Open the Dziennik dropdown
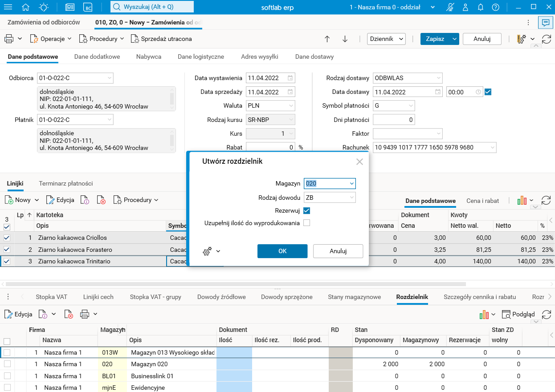The width and height of the screenshot is (555, 392). pos(386,39)
